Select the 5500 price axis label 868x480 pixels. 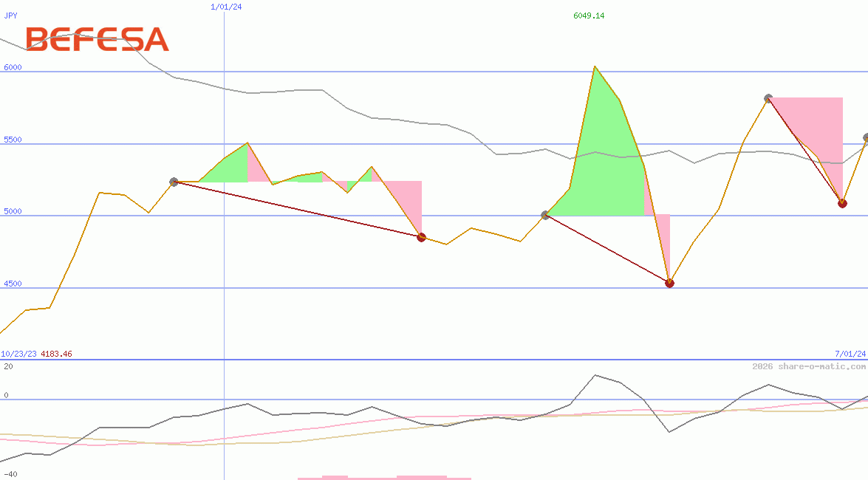[x=13, y=140]
